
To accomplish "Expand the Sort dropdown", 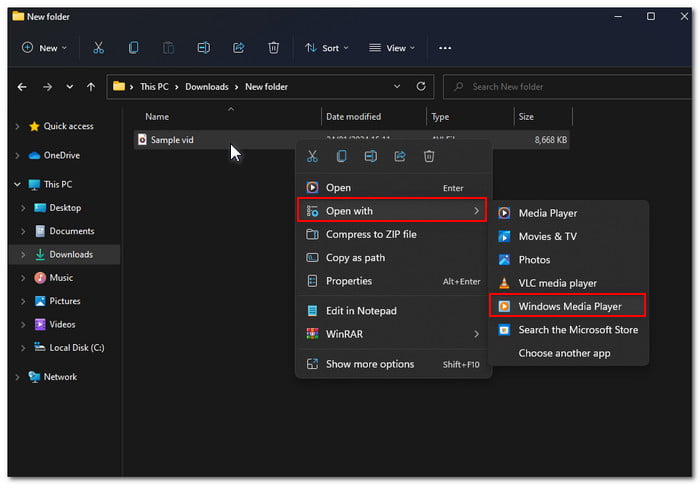I will click(326, 48).
